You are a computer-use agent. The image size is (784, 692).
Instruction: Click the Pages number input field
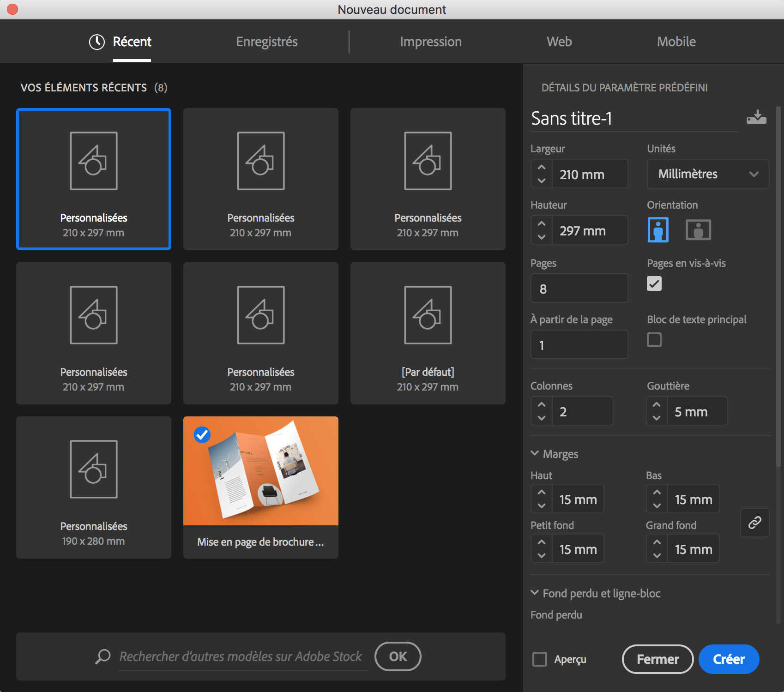[579, 289]
